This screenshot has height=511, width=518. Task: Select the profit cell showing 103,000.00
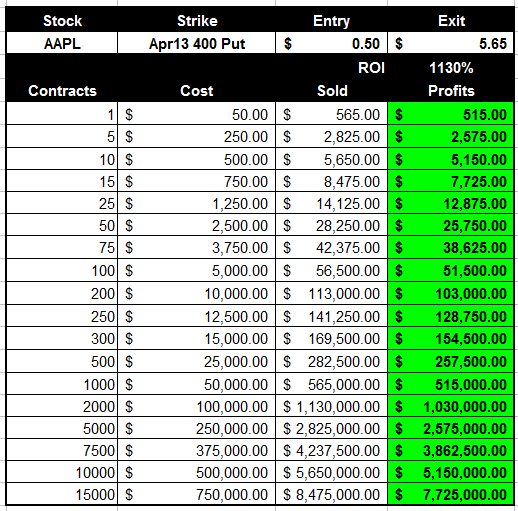(451, 293)
